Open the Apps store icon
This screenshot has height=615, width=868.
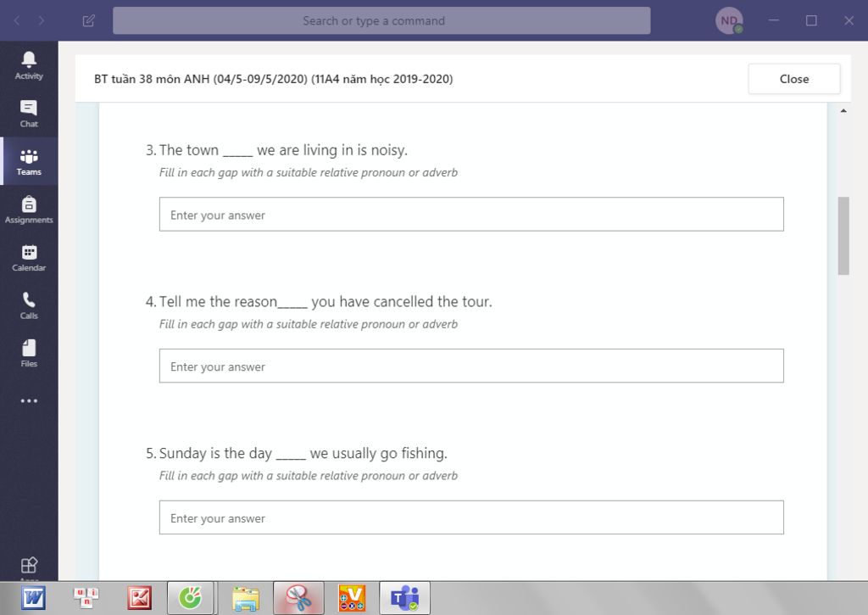point(29,565)
